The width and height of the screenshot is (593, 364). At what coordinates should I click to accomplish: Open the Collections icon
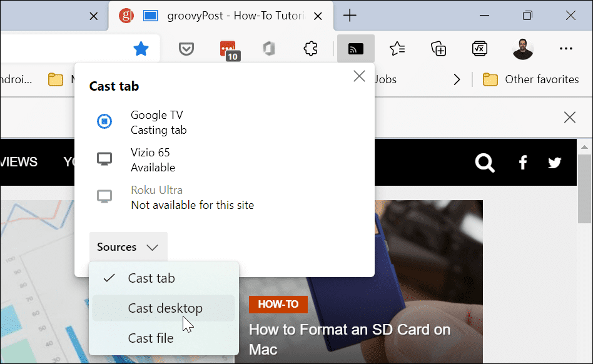438,49
